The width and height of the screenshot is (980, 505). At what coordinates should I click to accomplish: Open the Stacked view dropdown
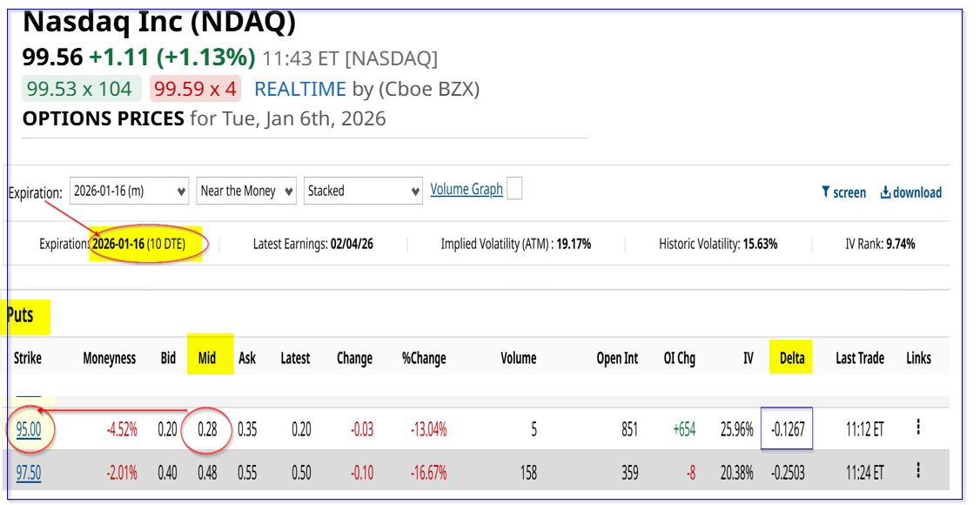(x=364, y=191)
